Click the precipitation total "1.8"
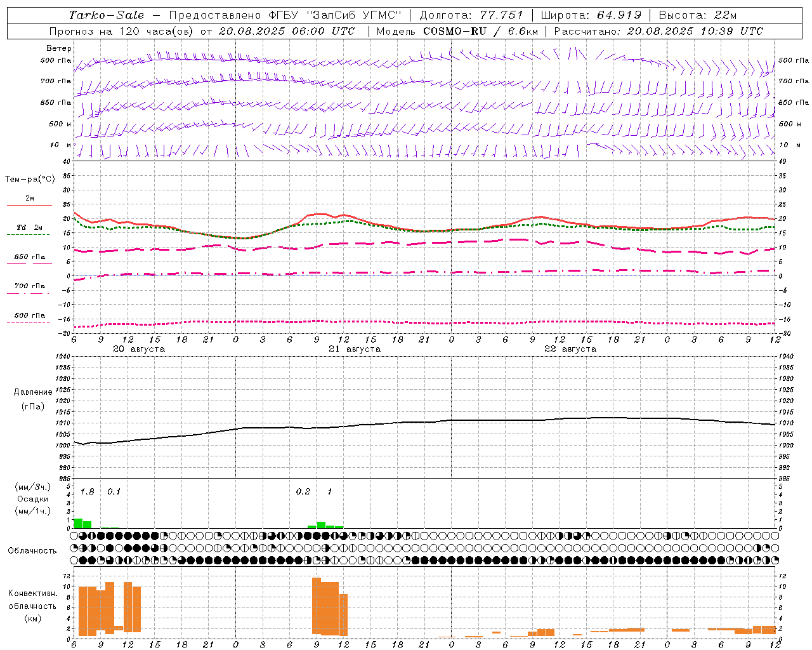 (x=88, y=491)
